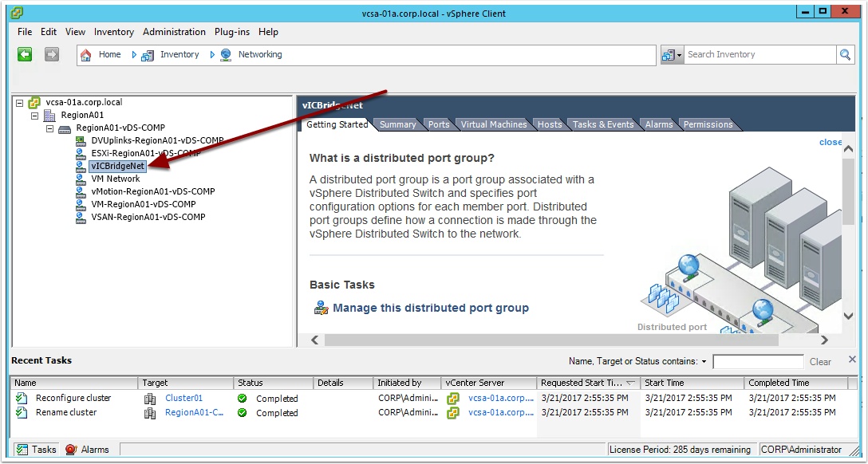Image resolution: width=868 pixels, height=464 pixels.
Task: Sort tasks by Requested Start Time column
Action: coord(588,383)
